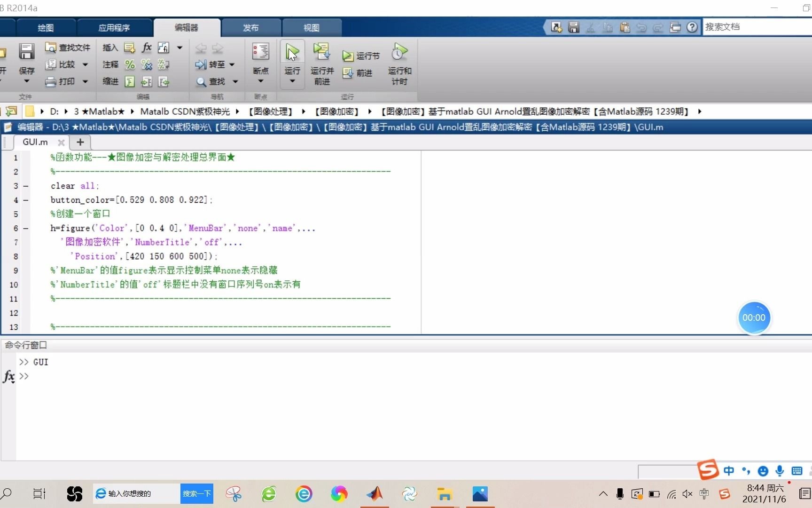This screenshot has height=508, width=812.
Task: Uncomment lines with the crossed % icon
Action: pos(147,64)
